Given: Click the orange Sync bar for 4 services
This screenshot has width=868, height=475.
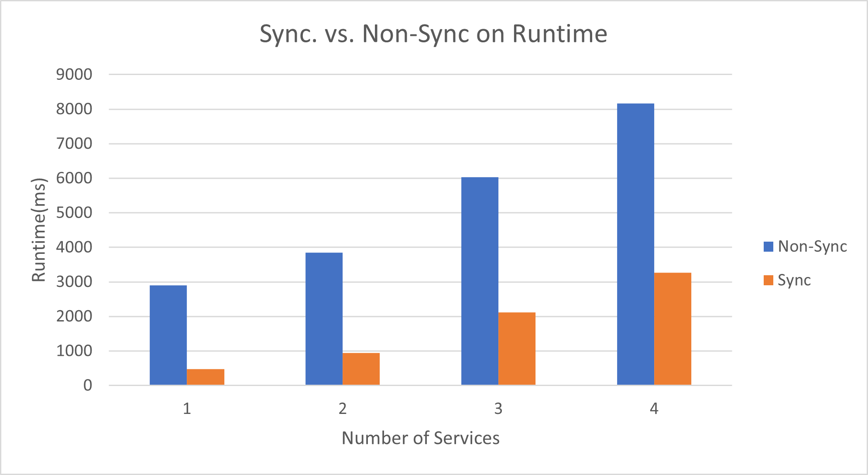Looking at the screenshot, I should point(672,329).
